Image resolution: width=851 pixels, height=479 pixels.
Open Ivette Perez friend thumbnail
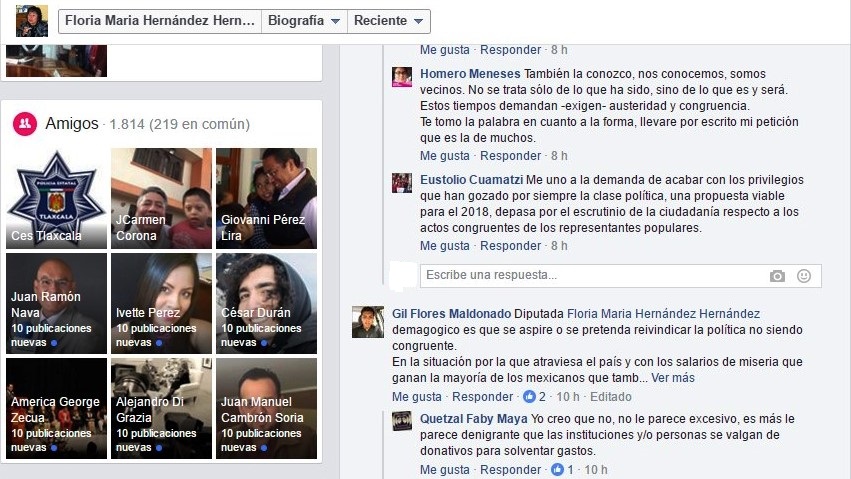[161, 304]
